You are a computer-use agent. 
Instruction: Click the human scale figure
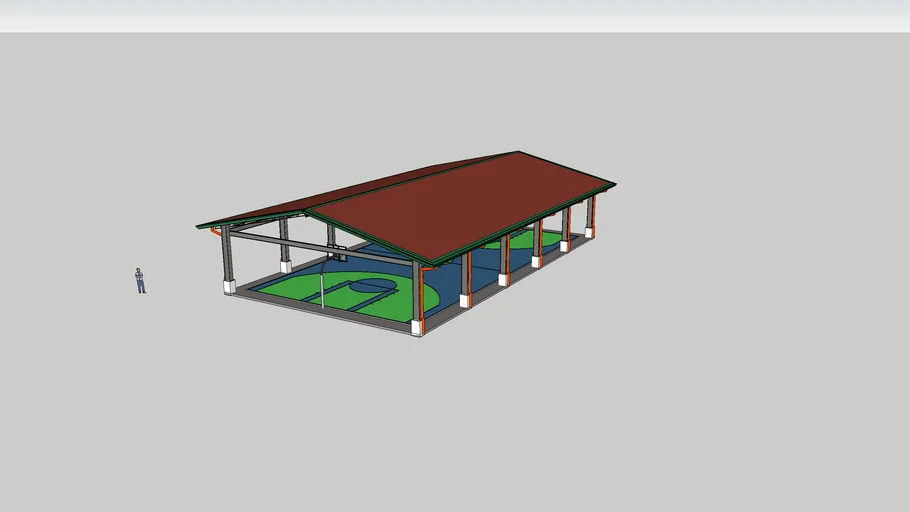click(x=140, y=281)
